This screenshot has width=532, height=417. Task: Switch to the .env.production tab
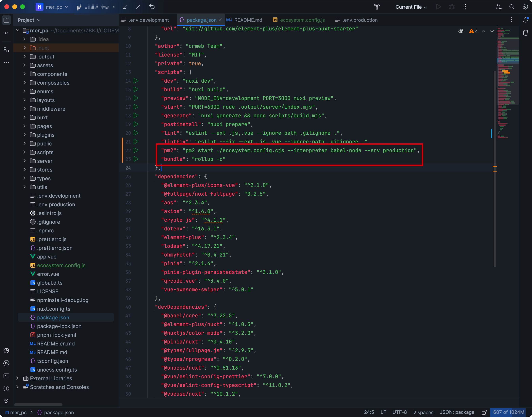click(357, 20)
